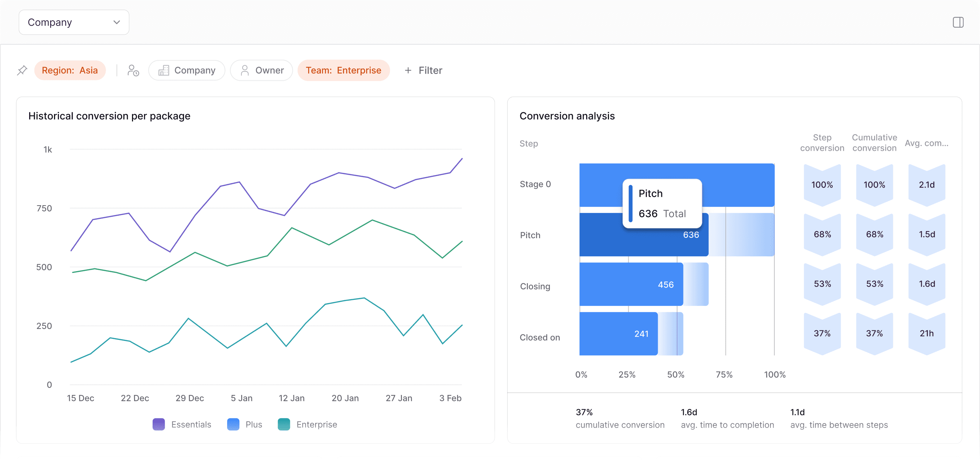This screenshot has width=980, height=470.
Task: Open the Company dropdown at top
Action: tap(74, 22)
